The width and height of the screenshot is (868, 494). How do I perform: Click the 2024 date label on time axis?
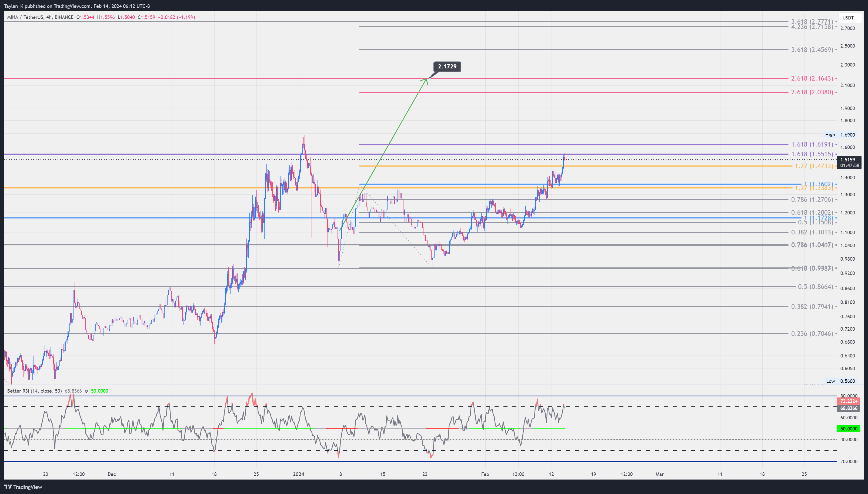click(298, 474)
